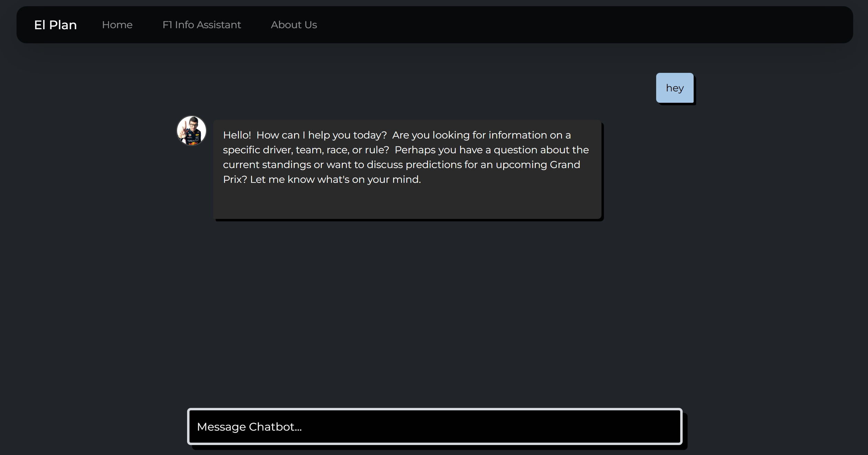Focus the Message Chatbot input field
The width and height of the screenshot is (868, 455).
(x=434, y=426)
